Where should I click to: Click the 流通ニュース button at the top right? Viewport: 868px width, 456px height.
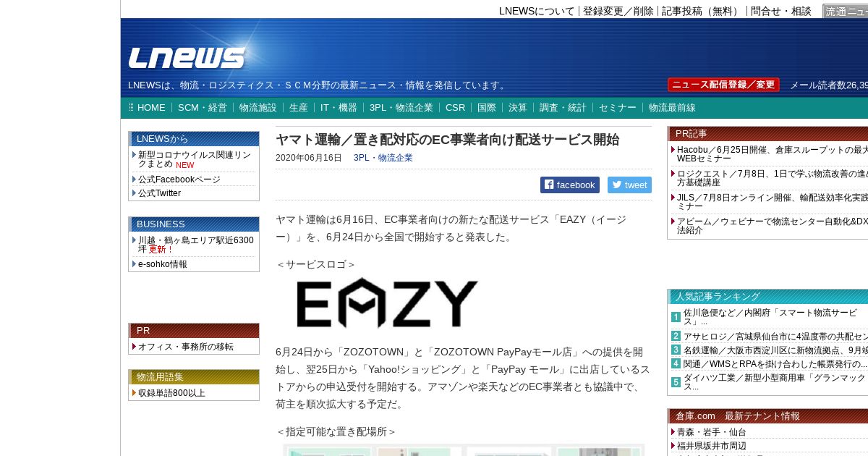pos(846,11)
